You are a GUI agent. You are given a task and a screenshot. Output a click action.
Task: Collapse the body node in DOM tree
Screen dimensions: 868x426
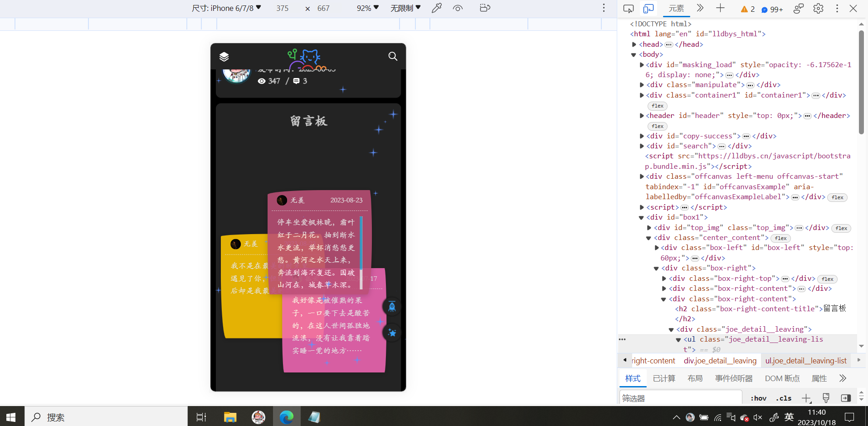(x=634, y=54)
